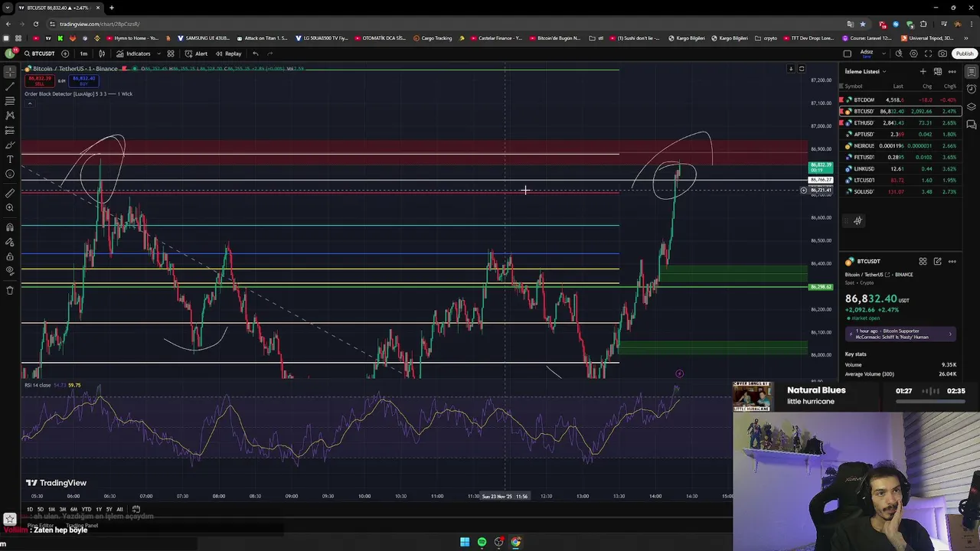The height and width of the screenshot is (551, 980).
Task: Add a symbol to compare with the plus icon
Action: [65, 54]
